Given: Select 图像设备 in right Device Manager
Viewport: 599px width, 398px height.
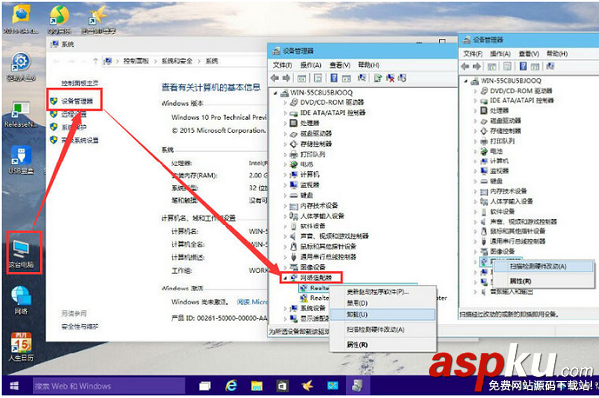Looking at the screenshot, I should (502, 251).
